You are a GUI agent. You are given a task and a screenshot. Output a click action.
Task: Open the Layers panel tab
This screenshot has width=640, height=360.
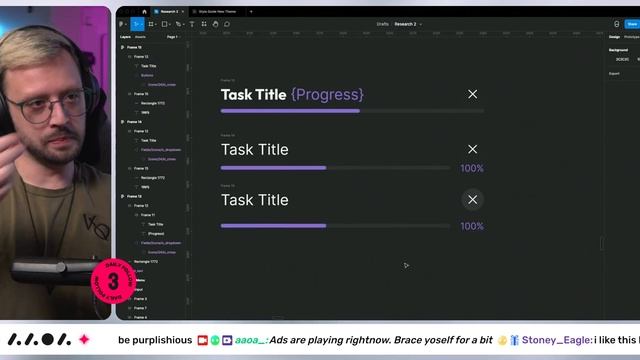[x=125, y=37]
